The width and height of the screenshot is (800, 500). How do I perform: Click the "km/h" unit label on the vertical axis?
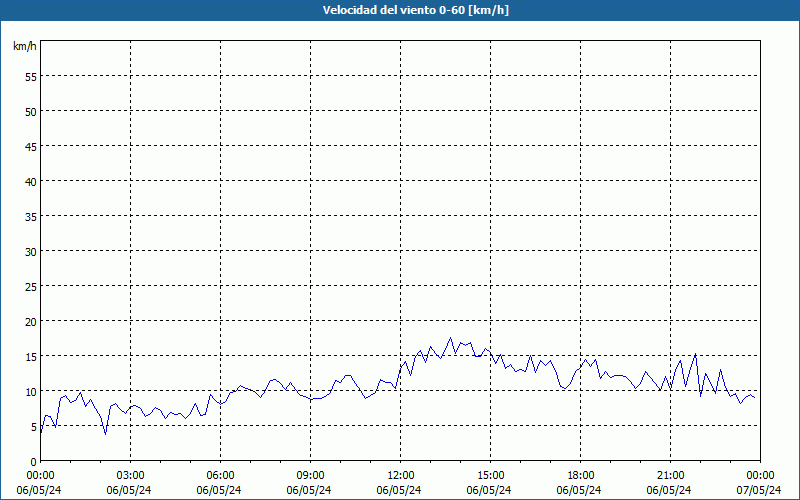pyautogui.click(x=25, y=46)
